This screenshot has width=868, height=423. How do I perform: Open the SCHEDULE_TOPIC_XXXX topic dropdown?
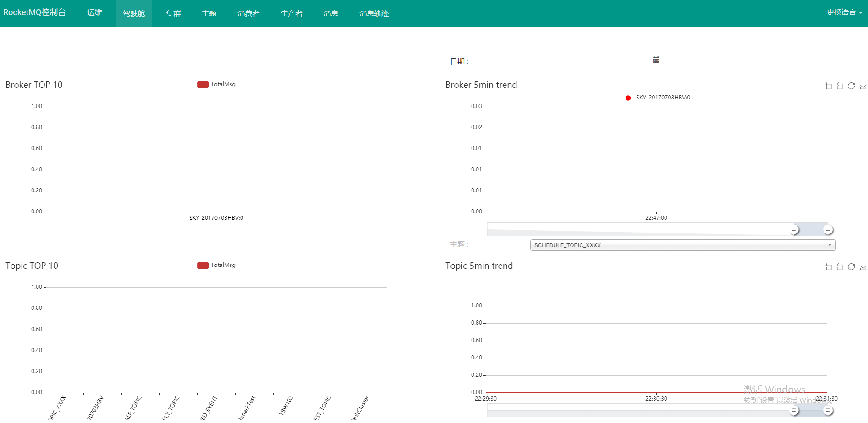(683, 245)
